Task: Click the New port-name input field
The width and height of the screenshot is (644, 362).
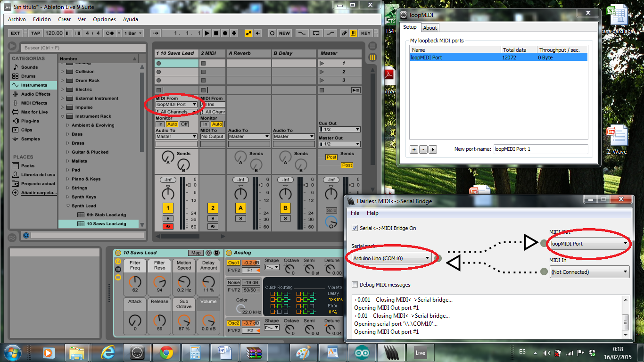Action: click(540, 149)
